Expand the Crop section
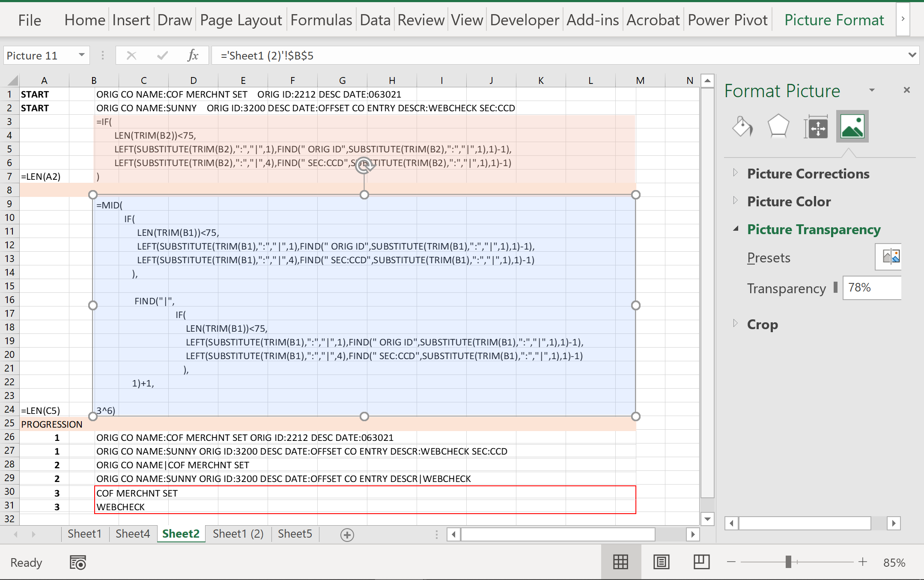The image size is (924, 580). 735,323
